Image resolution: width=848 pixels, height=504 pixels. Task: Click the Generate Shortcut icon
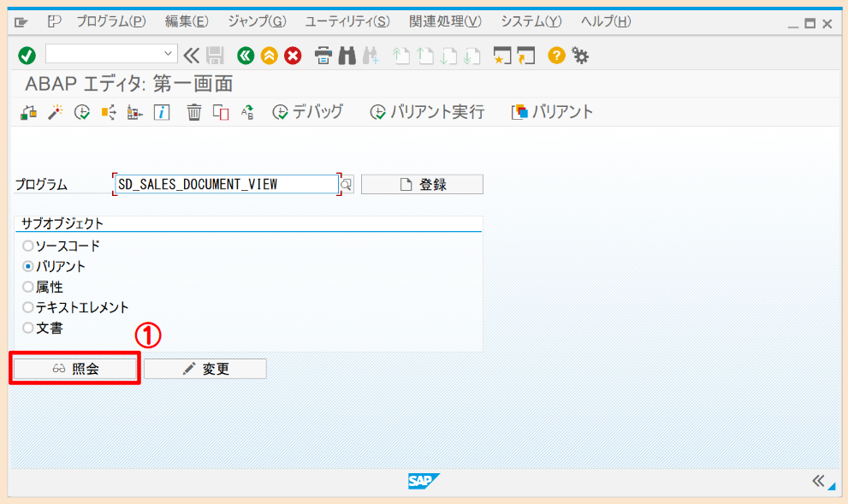click(525, 55)
